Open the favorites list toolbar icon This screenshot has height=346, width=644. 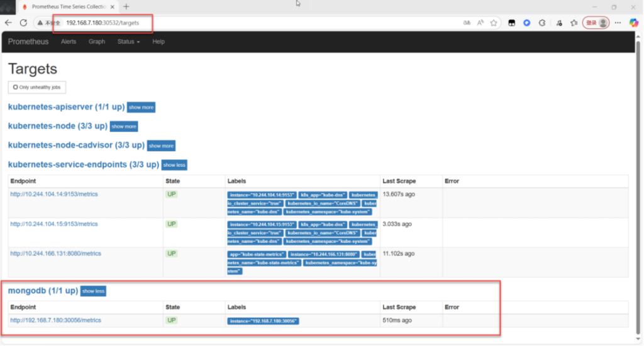[574, 23]
